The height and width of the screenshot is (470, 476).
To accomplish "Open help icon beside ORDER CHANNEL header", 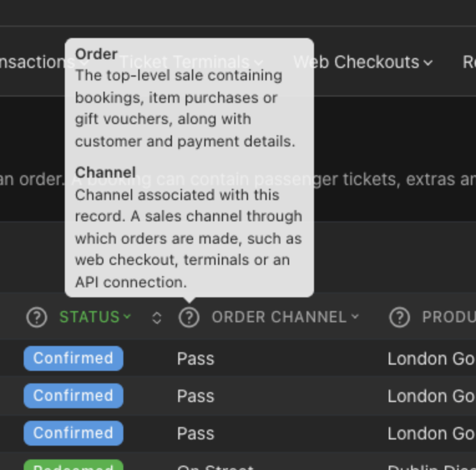I will (189, 317).
